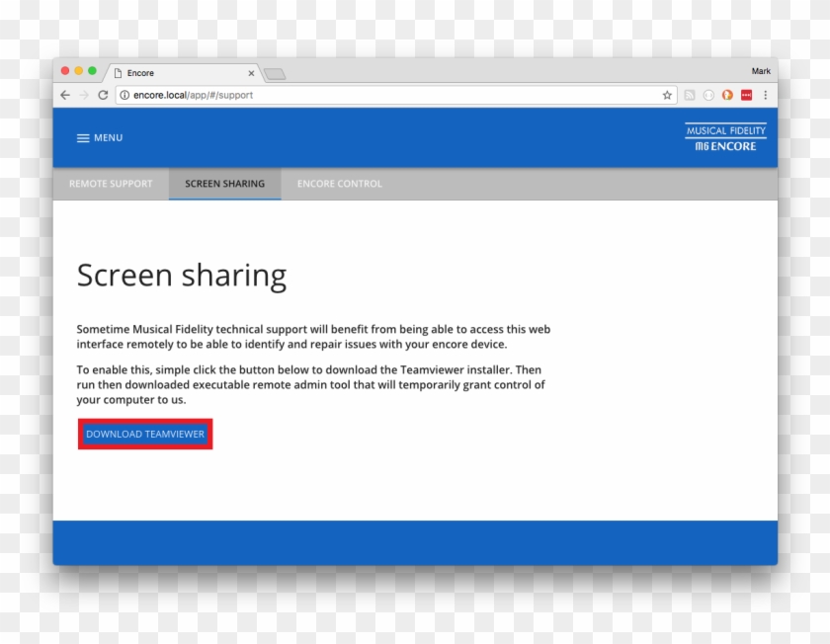Open a new browser tab
830x644 pixels.
pyautogui.click(x=275, y=74)
